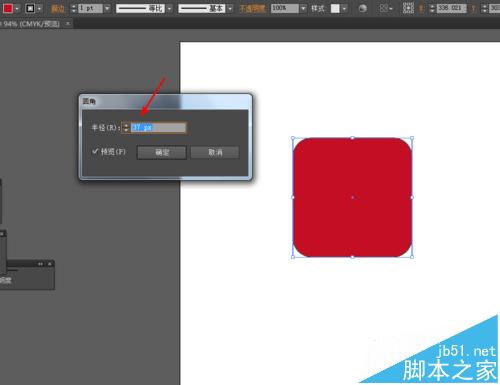
Task: Click the red rounded rectangle on canvas
Action: pos(352,197)
